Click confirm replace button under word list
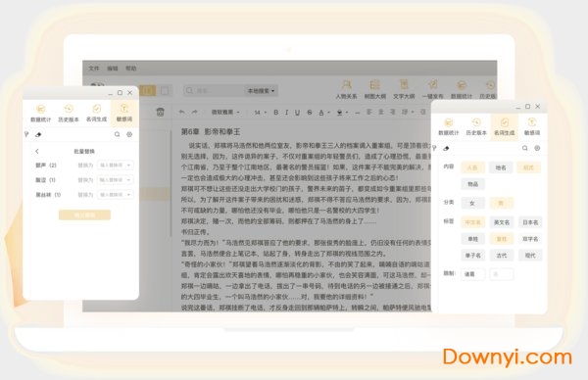 [x=84, y=214]
